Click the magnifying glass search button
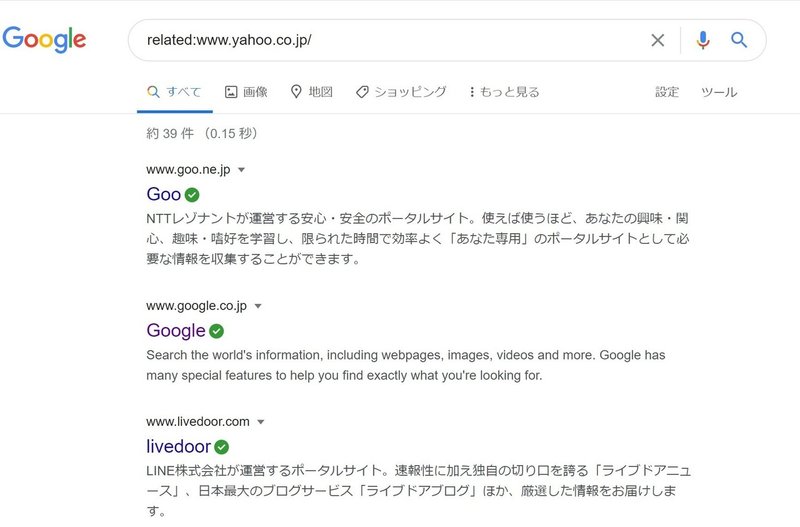The image size is (800, 527). pos(739,40)
